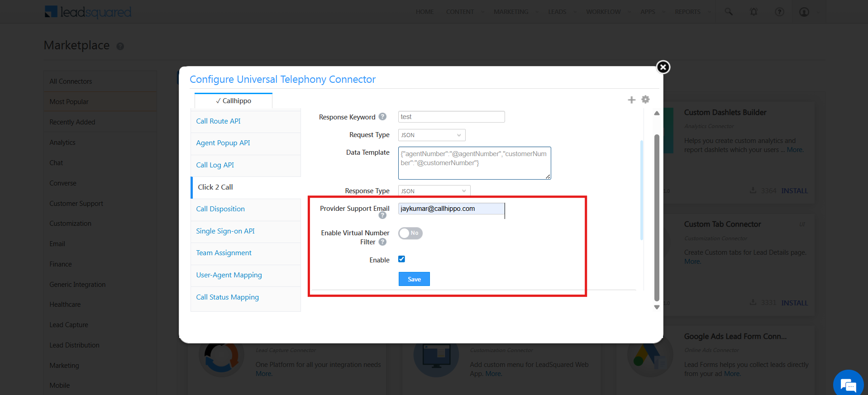
Task: Click the Data Template text area
Action: click(x=474, y=163)
